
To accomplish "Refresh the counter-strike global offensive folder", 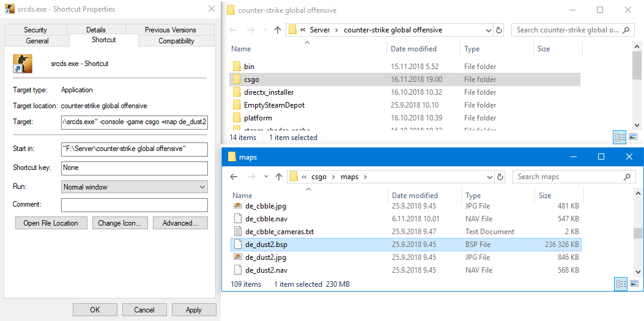I will (499, 30).
